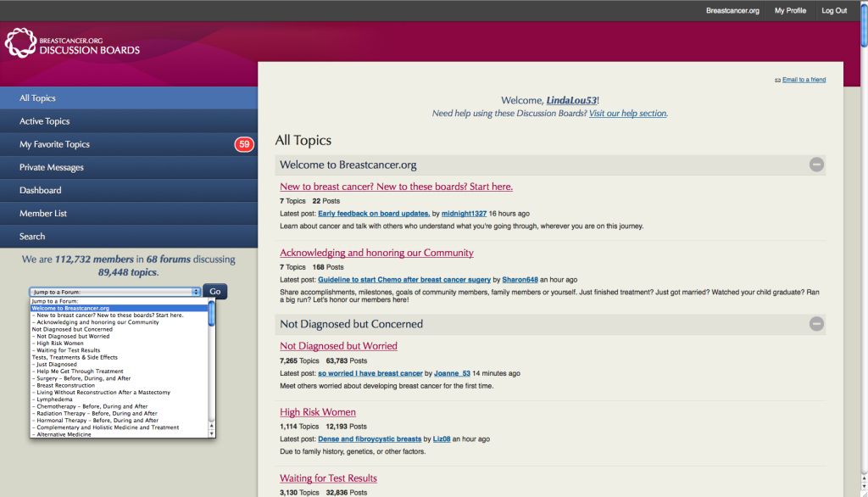Select 'Hormonal Therapy' dropdown option
The image size is (868, 497).
coord(119,420)
